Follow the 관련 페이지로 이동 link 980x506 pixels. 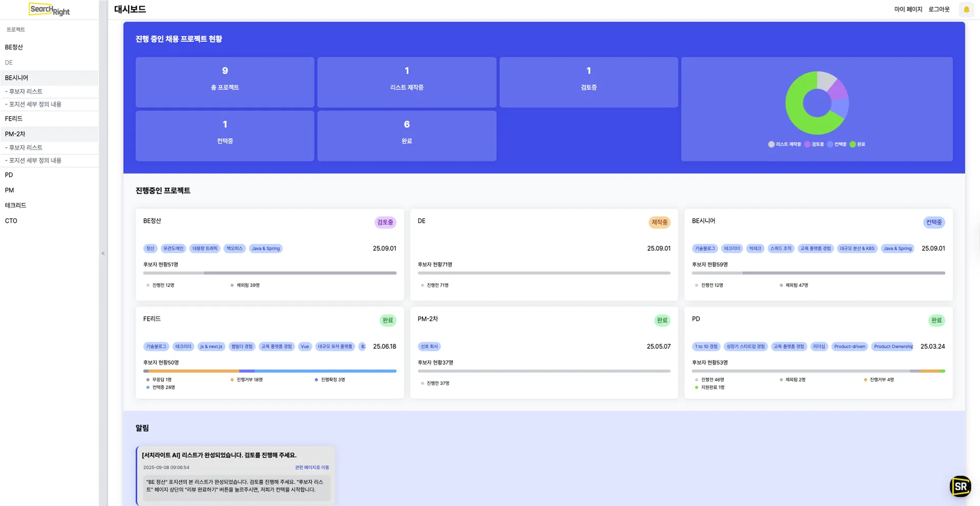[311, 467]
